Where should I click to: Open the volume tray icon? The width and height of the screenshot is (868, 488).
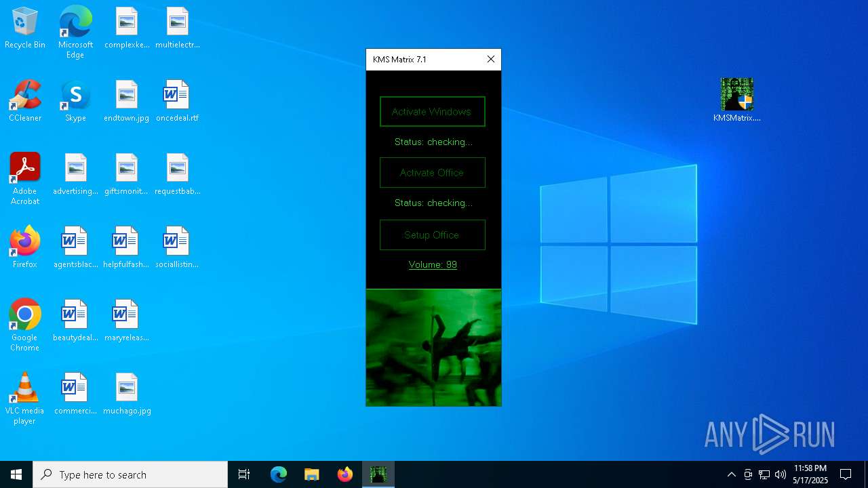click(781, 474)
